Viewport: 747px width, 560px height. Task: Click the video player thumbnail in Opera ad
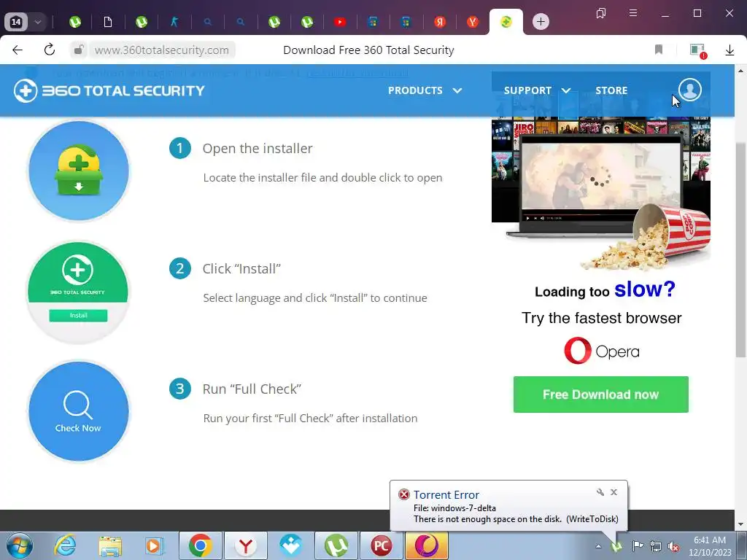click(601, 176)
